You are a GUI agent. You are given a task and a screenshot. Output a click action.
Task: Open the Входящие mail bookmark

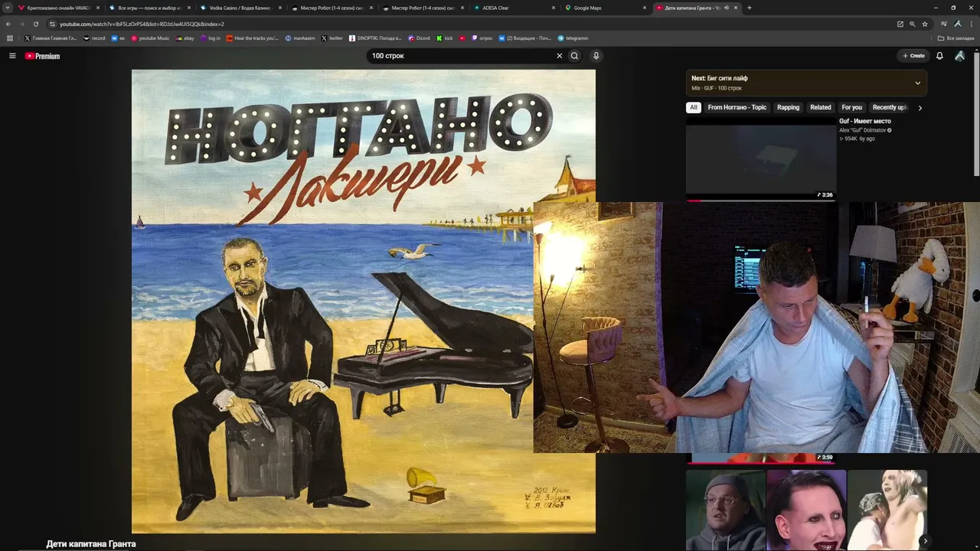pos(524,38)
